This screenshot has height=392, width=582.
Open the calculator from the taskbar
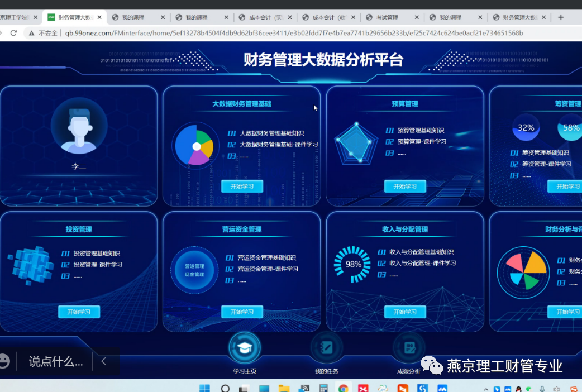(323, 388)
